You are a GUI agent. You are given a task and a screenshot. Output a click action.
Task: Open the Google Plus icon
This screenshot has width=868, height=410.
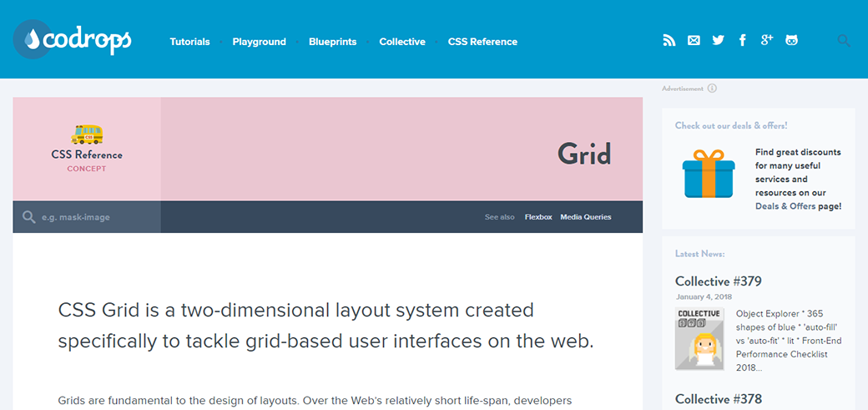tap(767, 40)
